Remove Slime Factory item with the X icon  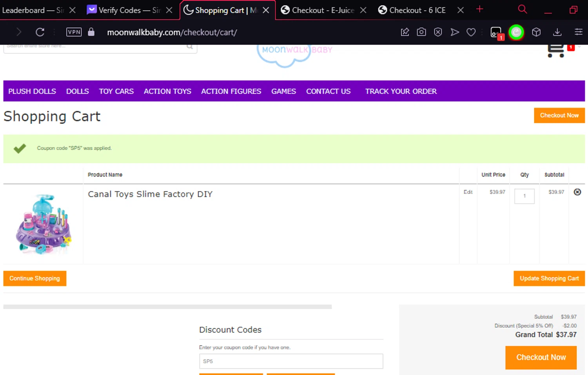coord(577,192)
